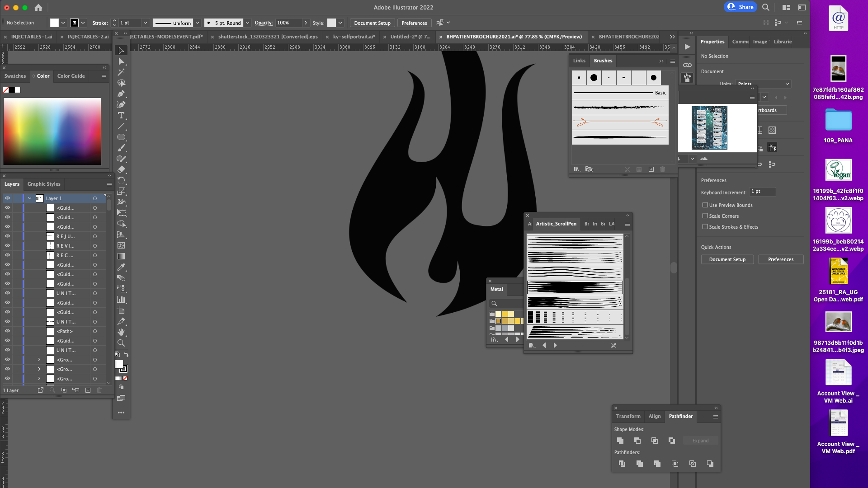Open the Align tab
This screenshot has width=868, height=488.
tap(655, 416)
